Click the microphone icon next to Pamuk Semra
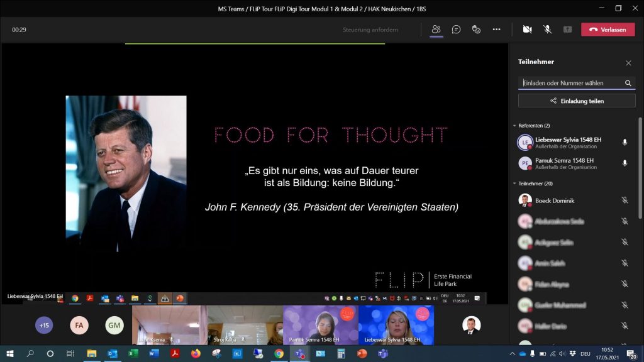The width and height of the screenshot is (644, 362). tap(625, 163)
